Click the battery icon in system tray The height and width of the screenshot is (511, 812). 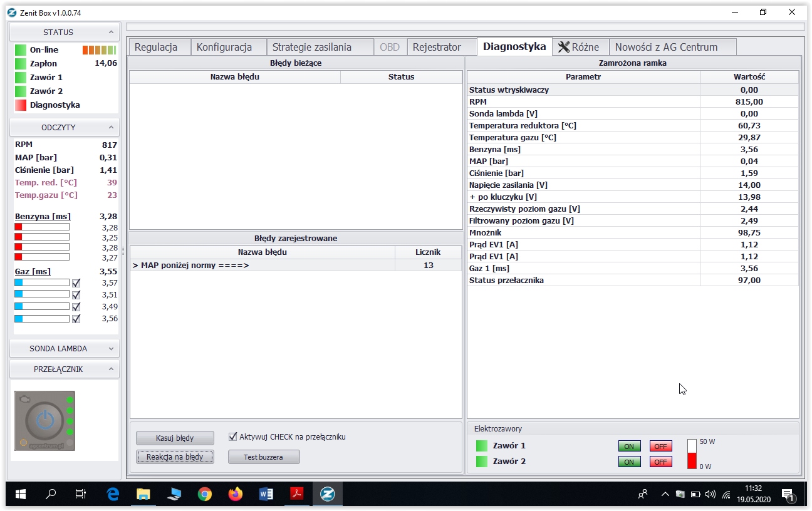(695, 494)
